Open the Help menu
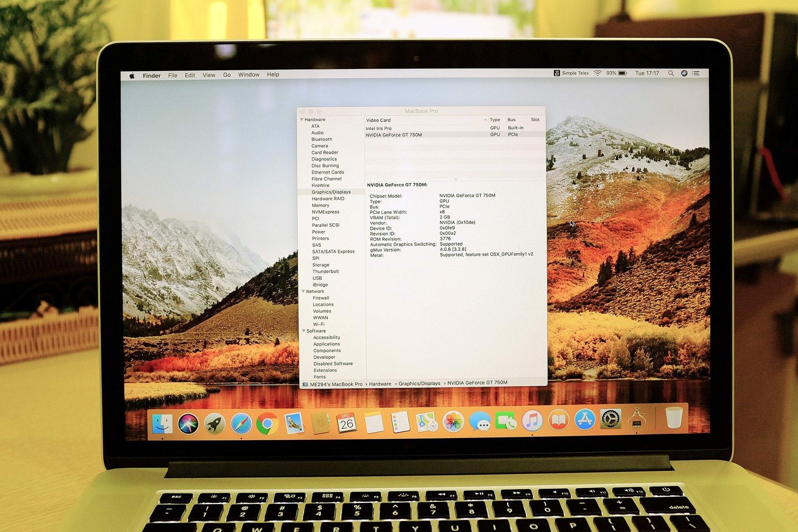 click(x=273, y=74)
